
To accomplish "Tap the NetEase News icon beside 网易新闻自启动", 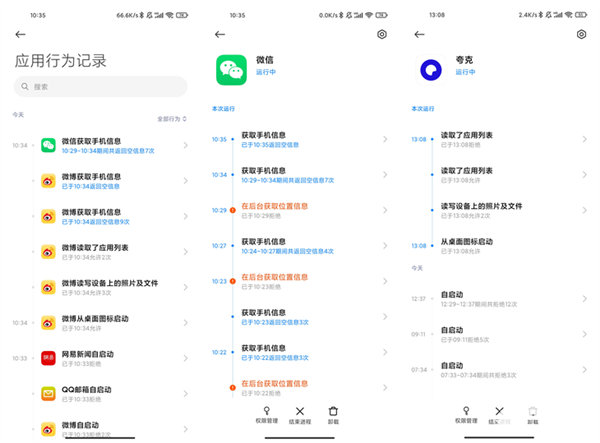I will tap(48, 358).
